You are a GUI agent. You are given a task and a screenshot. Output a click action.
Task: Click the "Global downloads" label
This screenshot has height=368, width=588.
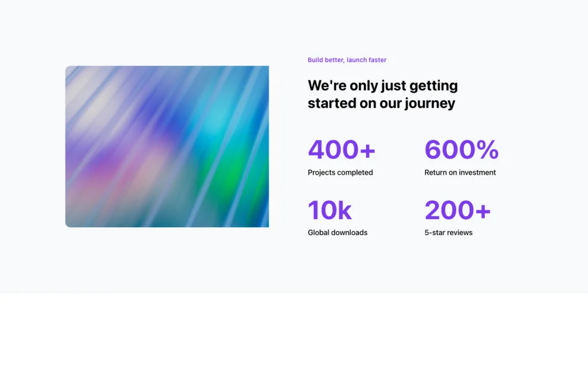point(338,233)
